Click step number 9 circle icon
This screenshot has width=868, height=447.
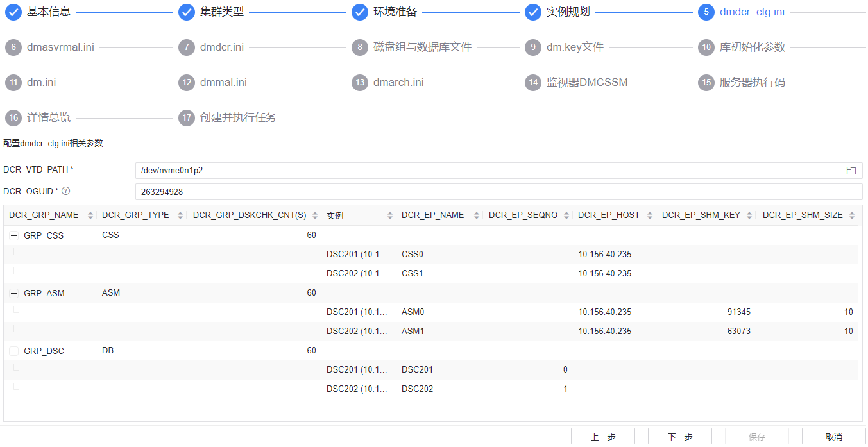click(x=533, y=47)
